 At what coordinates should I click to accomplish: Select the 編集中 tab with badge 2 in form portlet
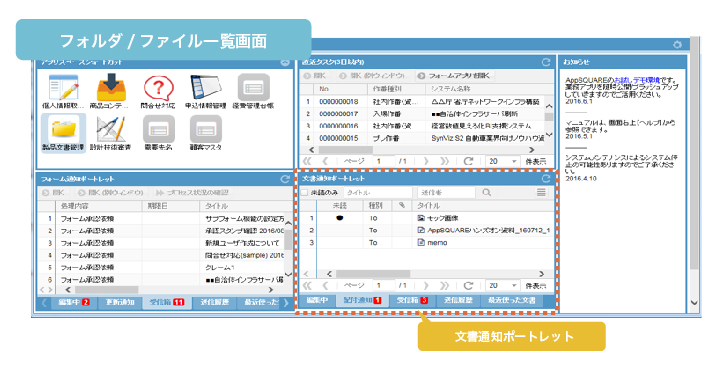click(x=73, y=302)
